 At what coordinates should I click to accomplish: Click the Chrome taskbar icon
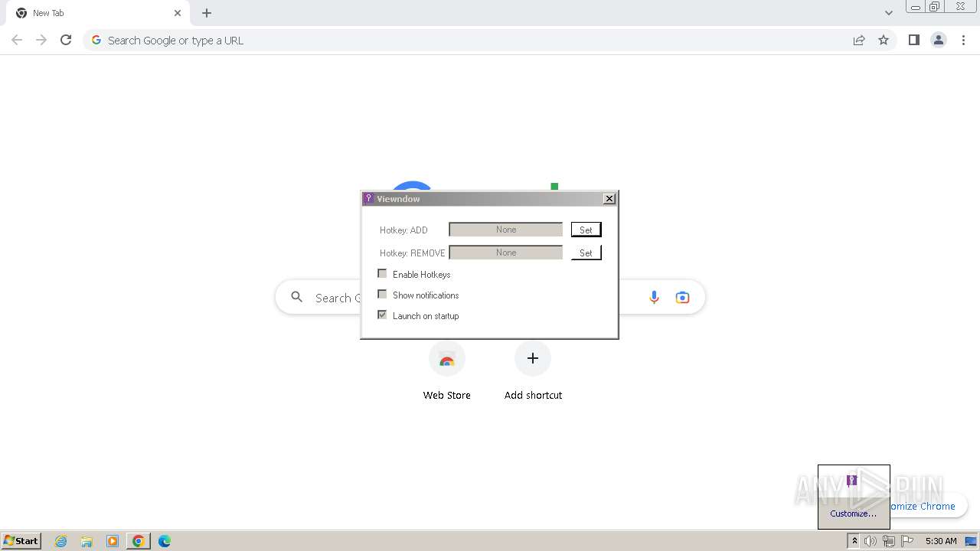coord(139,541)
